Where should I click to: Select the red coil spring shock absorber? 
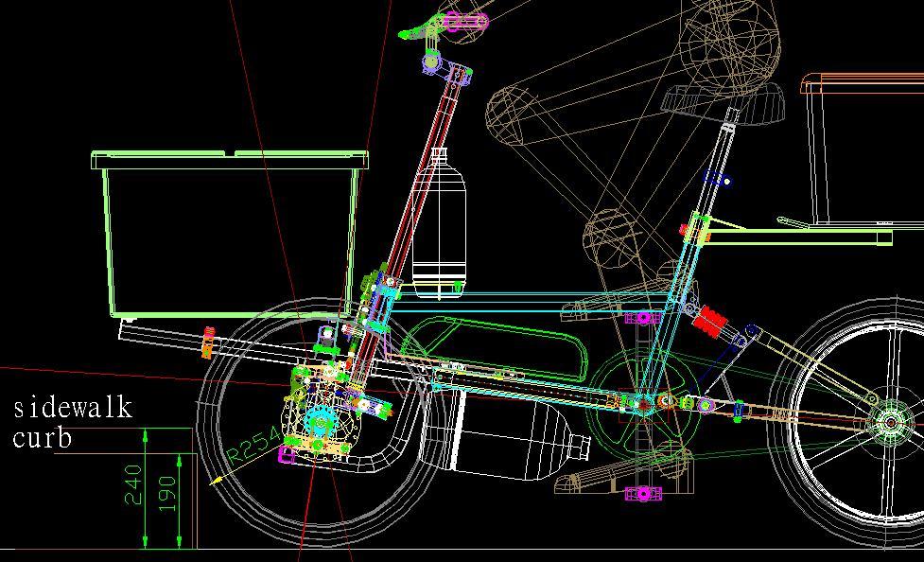[710, 322]
